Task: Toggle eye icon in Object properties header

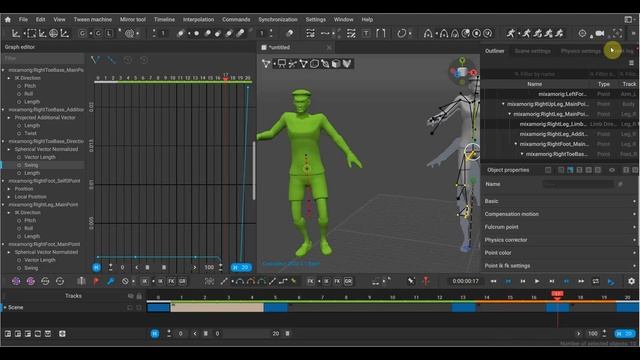Action: (x=611, y=170)
